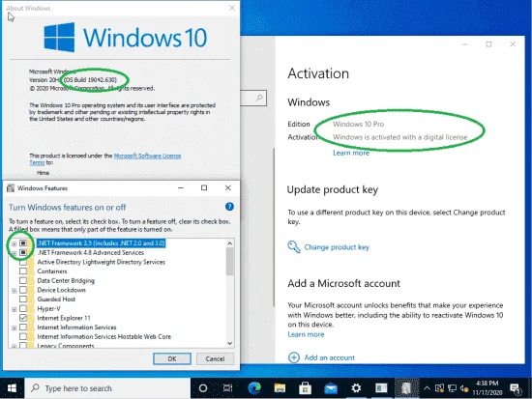The height and width of the screenshot is (399, 532).
Task: Click Learn more under Add a Microsoft account
Action: pos(306,334)
